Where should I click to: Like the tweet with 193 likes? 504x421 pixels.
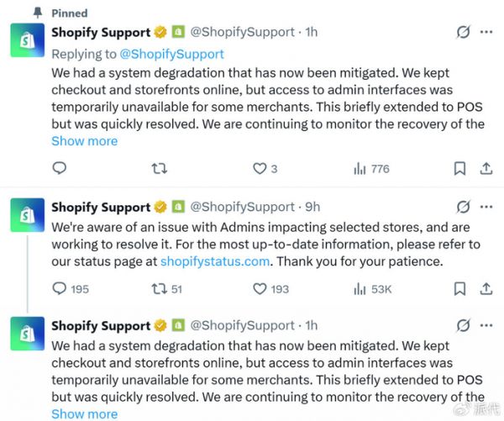[x=260, y=288]
